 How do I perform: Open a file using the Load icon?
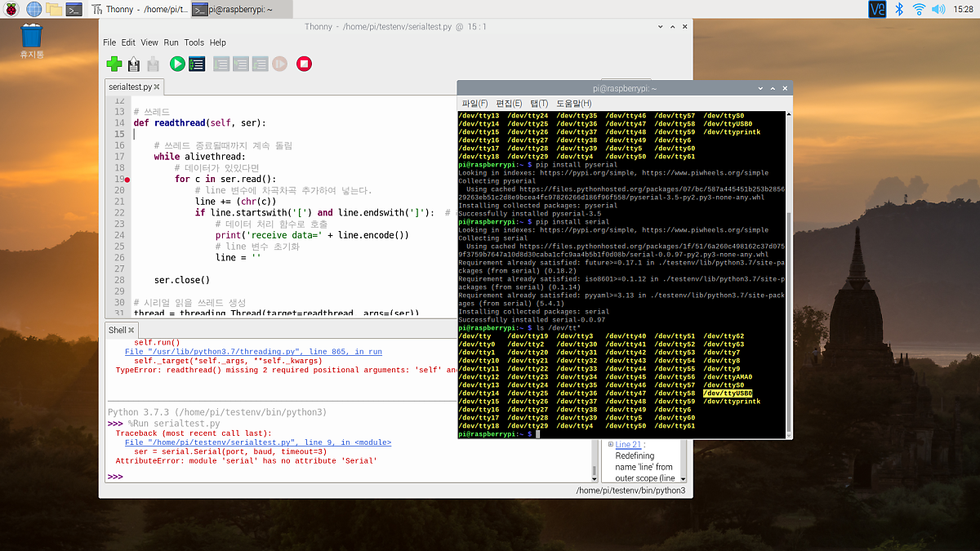pyautogui.click(x=133, y=64)
